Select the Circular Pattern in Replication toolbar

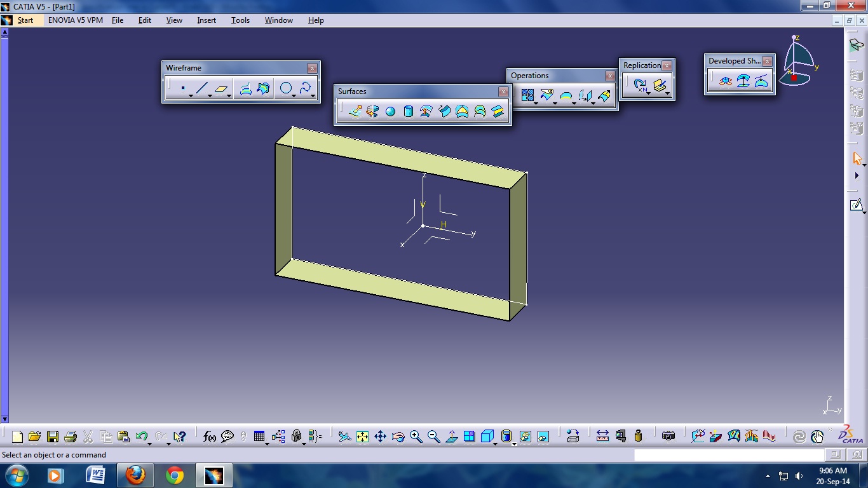pos(639,83)
